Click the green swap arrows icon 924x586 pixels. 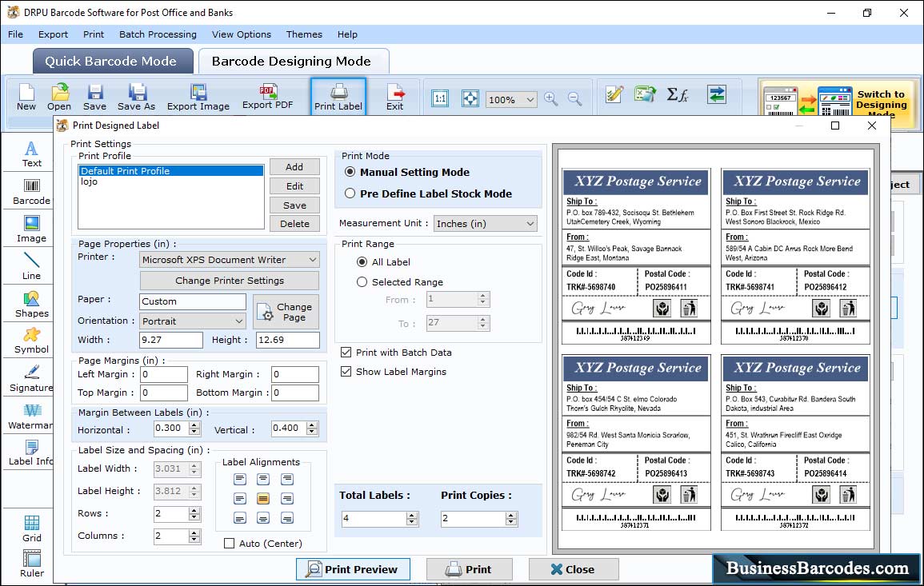(717, 94)
